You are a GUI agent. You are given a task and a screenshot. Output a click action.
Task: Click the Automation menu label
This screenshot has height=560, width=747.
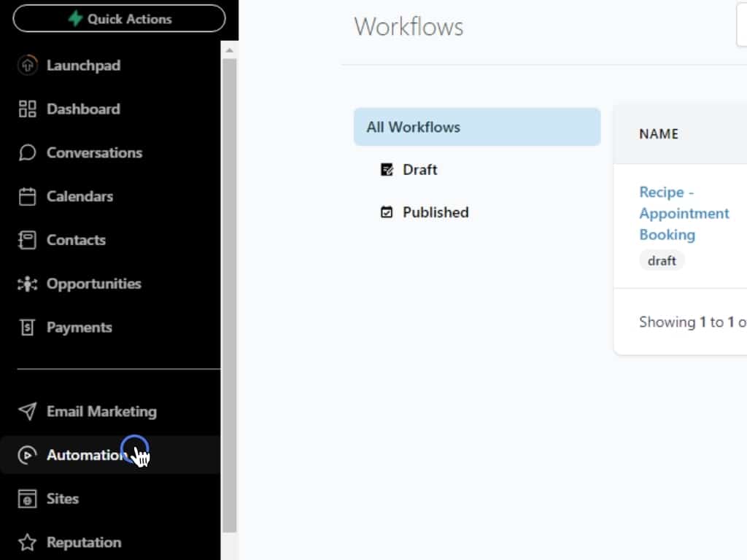(86, 455)
